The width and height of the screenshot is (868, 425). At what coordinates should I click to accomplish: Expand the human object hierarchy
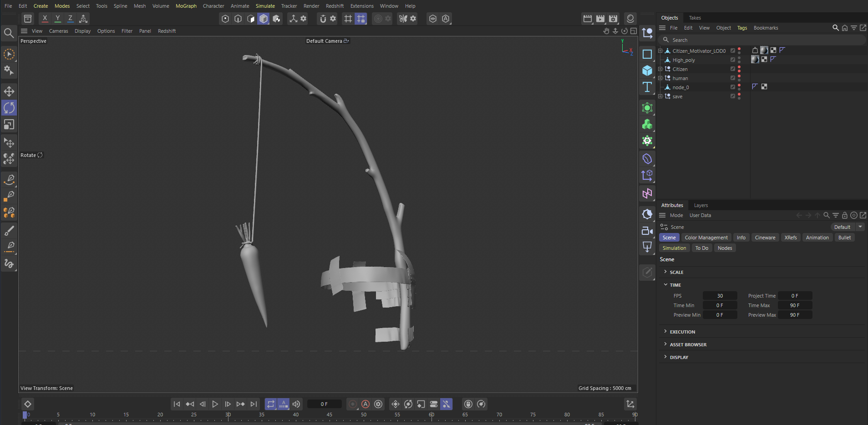(660, 78)
